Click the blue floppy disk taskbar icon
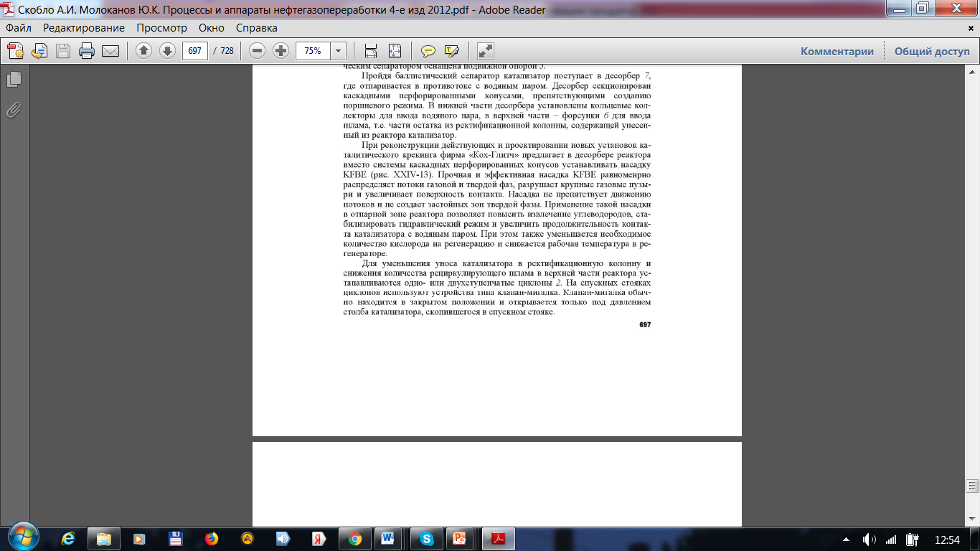980x551 pixels. 175,538
